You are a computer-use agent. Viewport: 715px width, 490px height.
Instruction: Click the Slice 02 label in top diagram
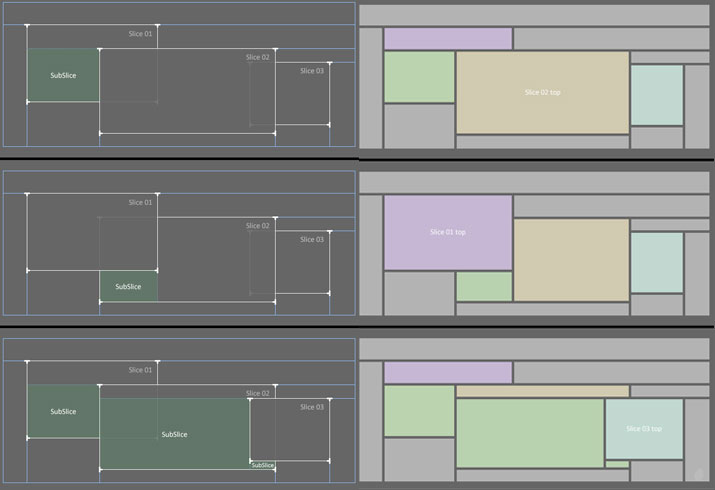(258, 57)
